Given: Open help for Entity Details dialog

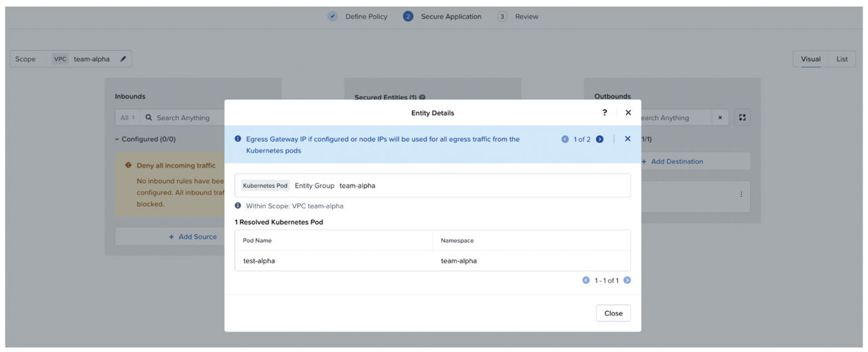Looking at the screenshot, I should click(605, 113).
